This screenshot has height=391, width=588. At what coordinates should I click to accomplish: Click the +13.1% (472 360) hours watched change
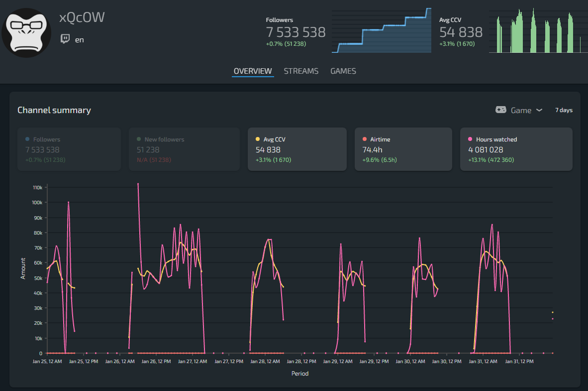pos(491,160)
